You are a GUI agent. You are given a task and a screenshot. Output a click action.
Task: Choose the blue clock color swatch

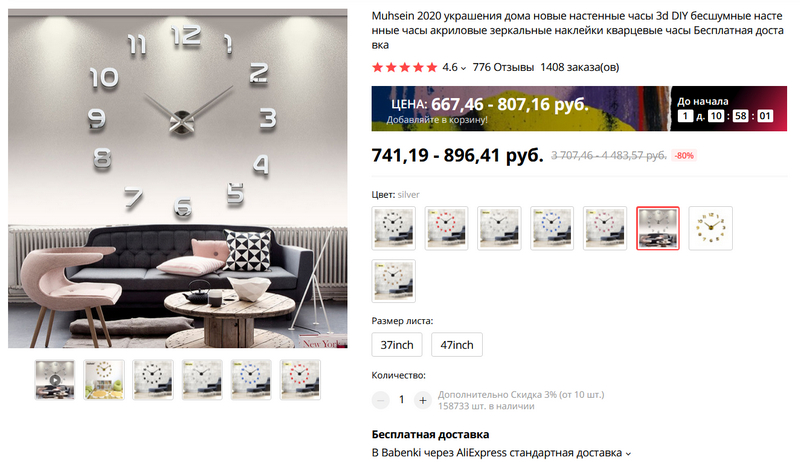(x=552, y=228)
